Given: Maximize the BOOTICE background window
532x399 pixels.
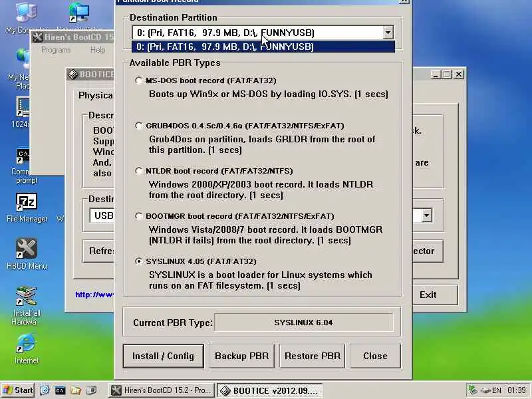Looking at the screenshot, I should point(447,74).
